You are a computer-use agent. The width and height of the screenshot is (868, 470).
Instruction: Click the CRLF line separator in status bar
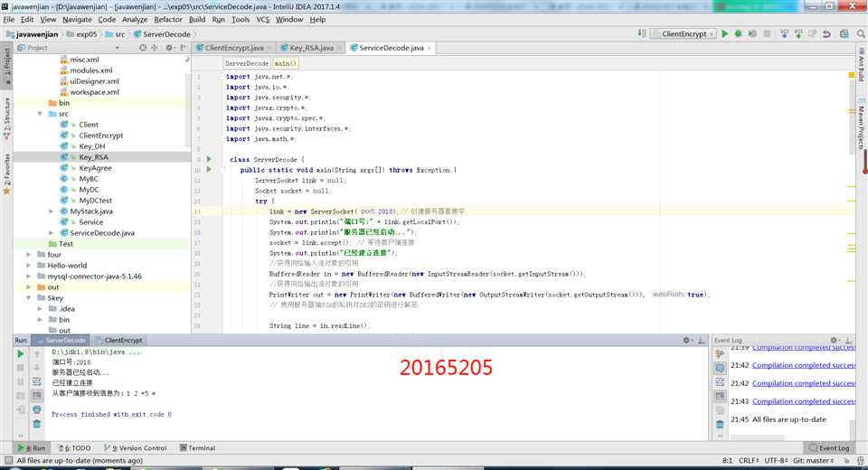click(749, 461)
